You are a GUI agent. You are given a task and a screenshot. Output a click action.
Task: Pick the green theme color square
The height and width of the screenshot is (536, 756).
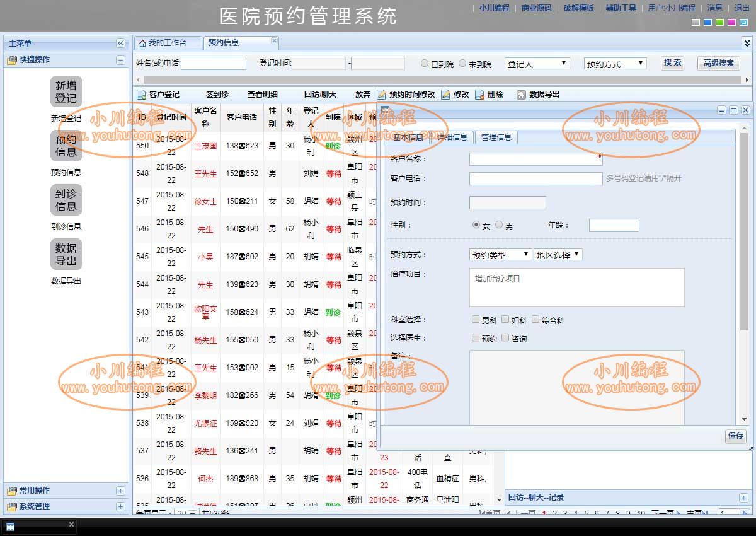pyautogui.click(x=719, y=23)
